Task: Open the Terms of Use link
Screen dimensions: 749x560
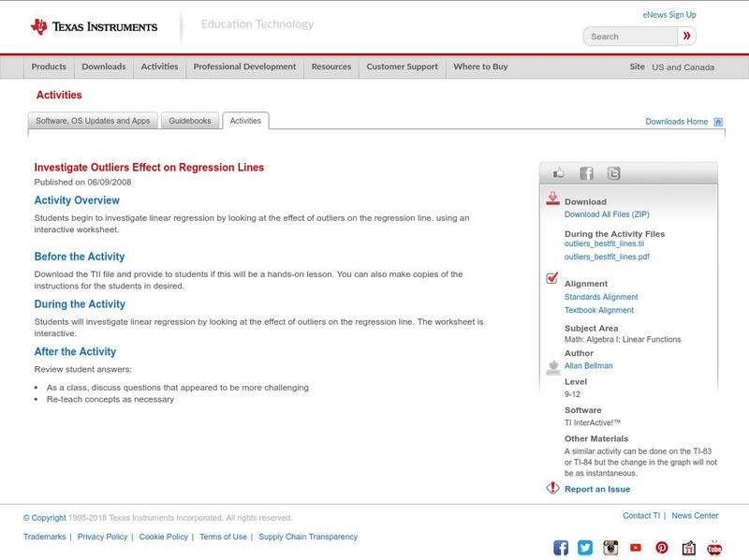Action: click(223, 537)
